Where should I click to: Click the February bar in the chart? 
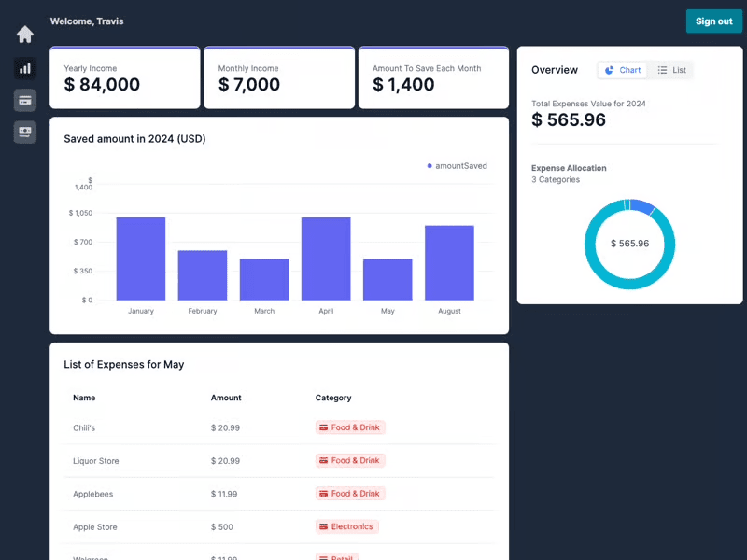click(203, 275)
